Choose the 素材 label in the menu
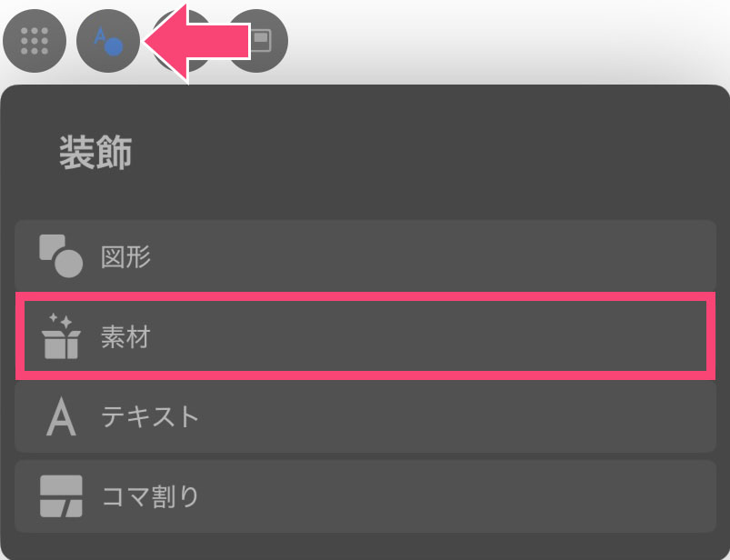Image resolution: width=730 pixels, height=560 pixels. [126, 337]
